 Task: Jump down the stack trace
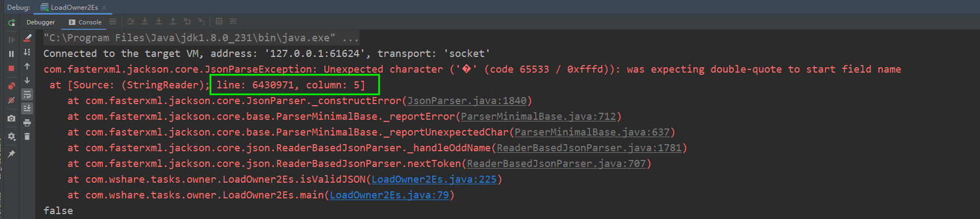coord(27,80)
